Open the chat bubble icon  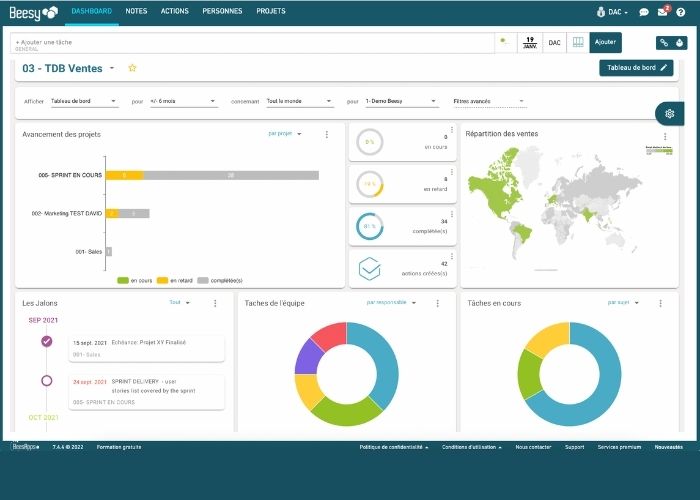pos(643,12)
